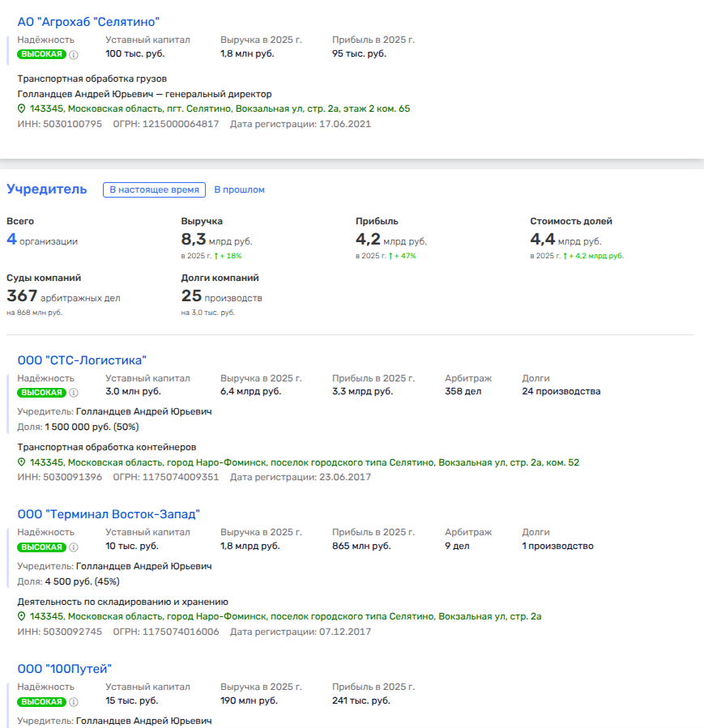This screenshot has height=728, width=704.
Task: Click the map pin by Агрохаб Селятино address
Action: (x=22, y=109)
